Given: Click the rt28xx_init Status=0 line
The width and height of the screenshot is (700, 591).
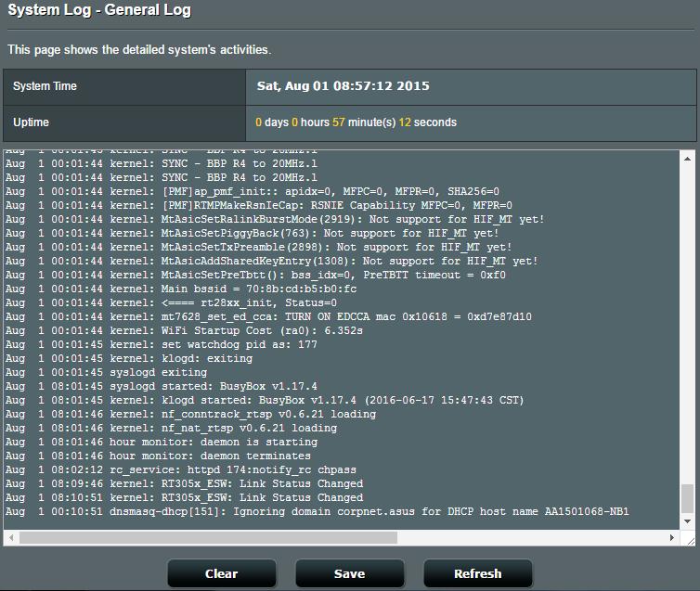Looking at the screenshot, I should [x=171, y=302].
